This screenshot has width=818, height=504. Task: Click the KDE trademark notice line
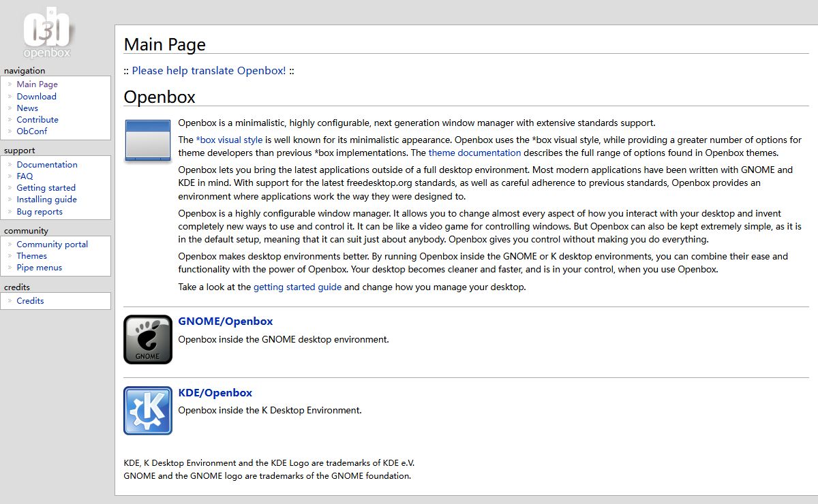point(269,463)
